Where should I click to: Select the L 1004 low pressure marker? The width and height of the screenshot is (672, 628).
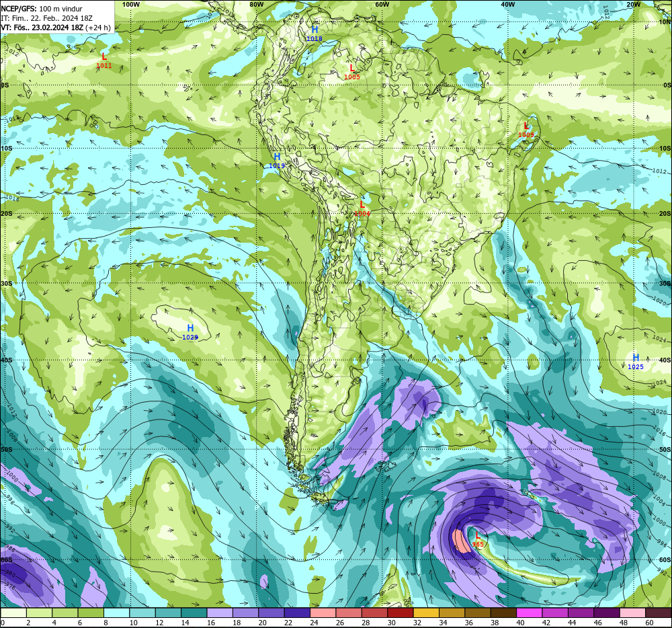(362, 208)
